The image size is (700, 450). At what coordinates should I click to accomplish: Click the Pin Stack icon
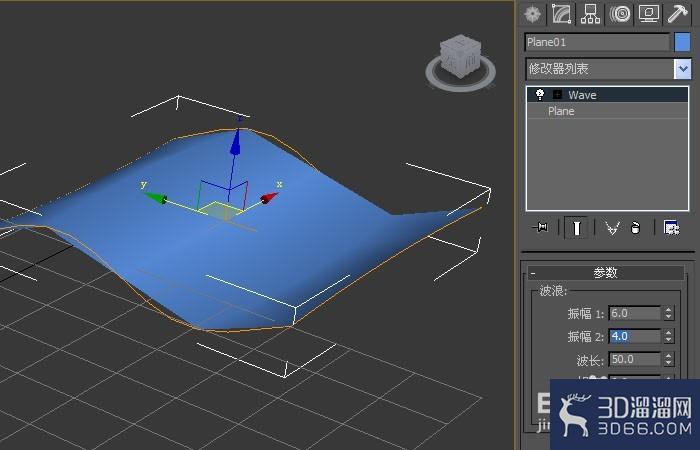(x=541, y=228)
